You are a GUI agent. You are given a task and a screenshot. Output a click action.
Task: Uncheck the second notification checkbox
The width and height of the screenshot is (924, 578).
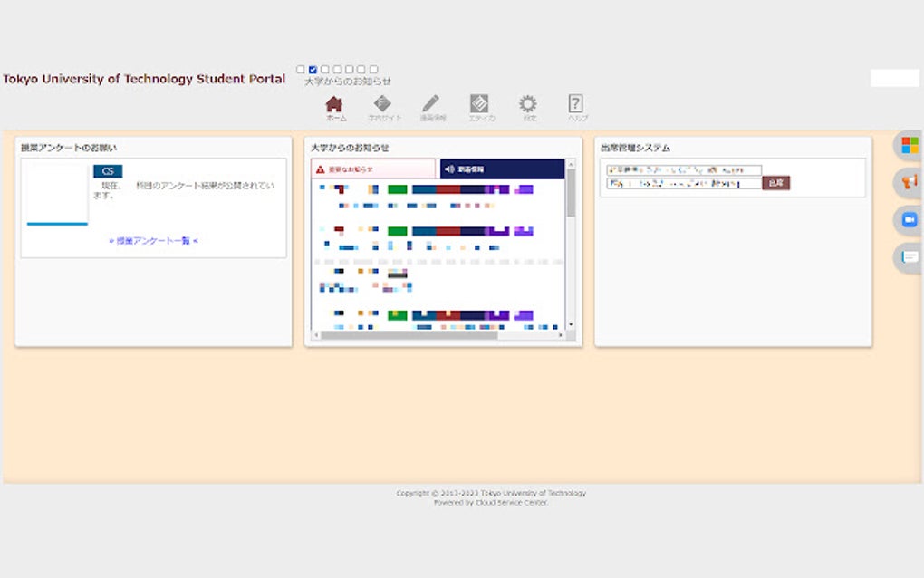click(312, 68)
